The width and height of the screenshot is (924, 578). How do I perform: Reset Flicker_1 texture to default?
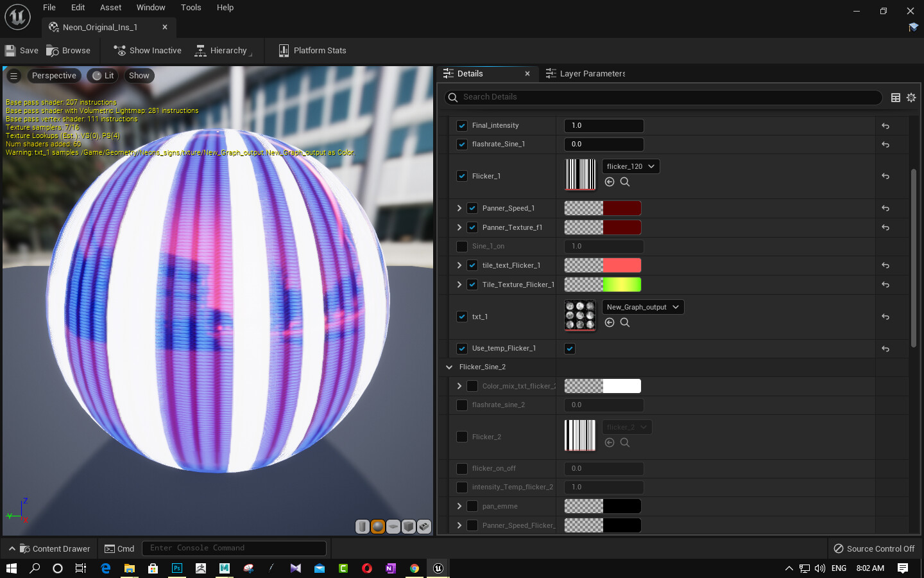pos(886,176)
